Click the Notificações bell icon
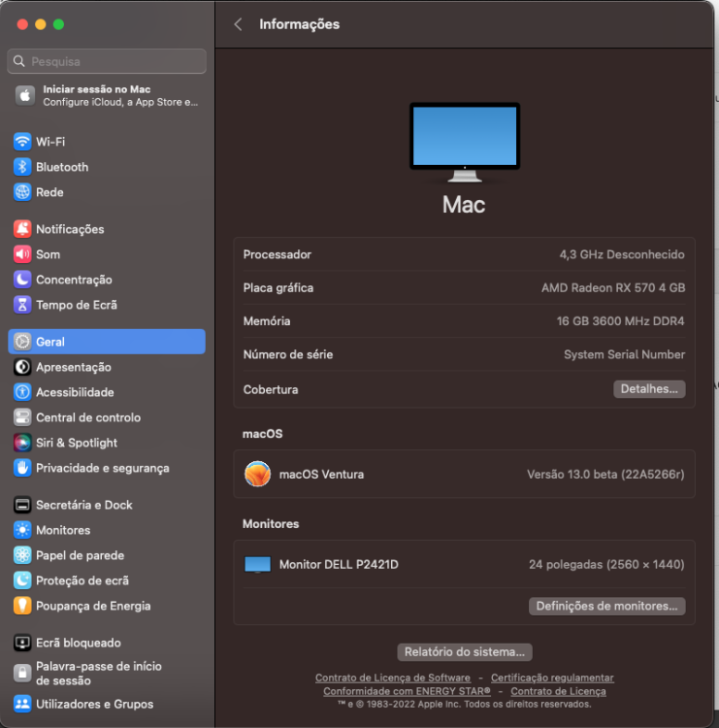The width and height of the screenshot is (719, 728). (x=22, y=229)
